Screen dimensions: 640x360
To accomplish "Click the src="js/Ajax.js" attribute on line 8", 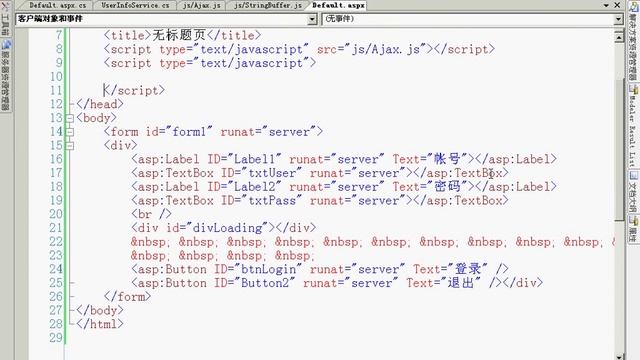I will (371, 49).
